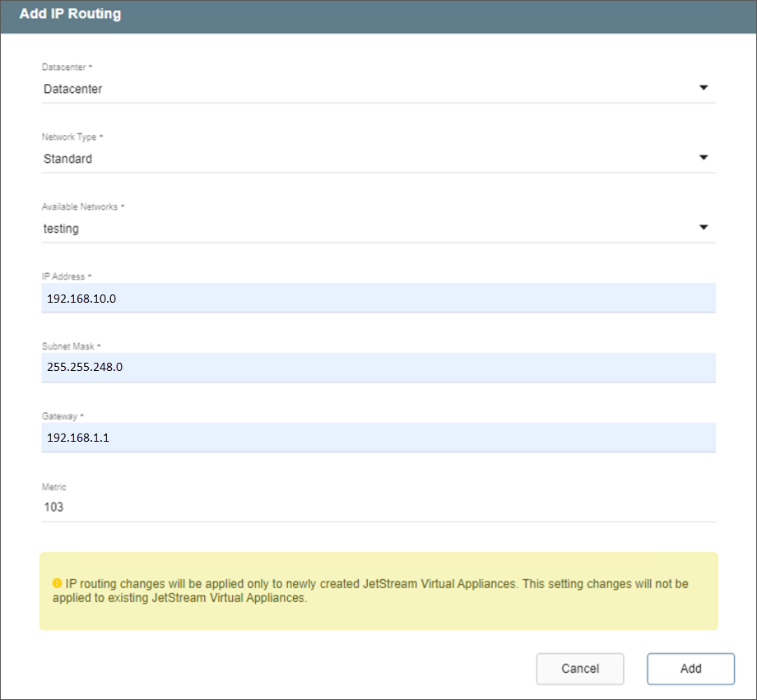Click the 'testing' network value
757x700 pixels.
tap(62, 229)
